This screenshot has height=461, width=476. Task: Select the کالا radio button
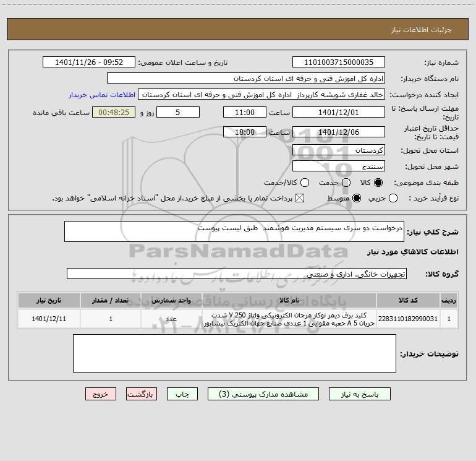pyautogui.click(x=378, y=183)
